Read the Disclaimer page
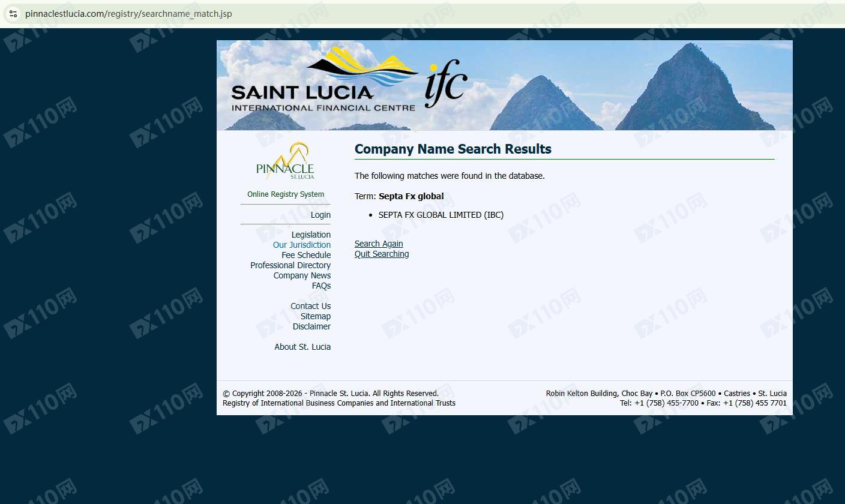The height and width of the screenshot is (504, 845). coord(311,326)
